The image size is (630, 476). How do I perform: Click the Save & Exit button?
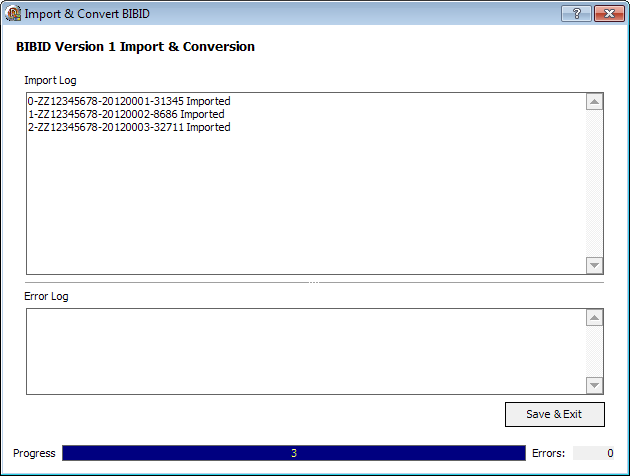pyautogui.click(x=554, y=414)
